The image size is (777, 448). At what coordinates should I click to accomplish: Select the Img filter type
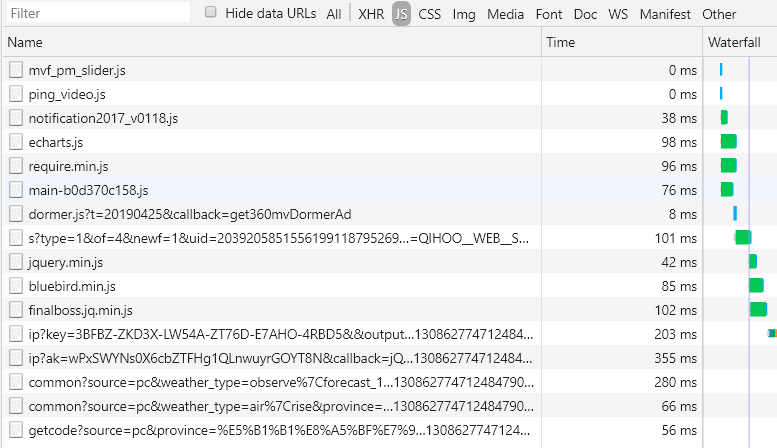[x=464, y=14]
